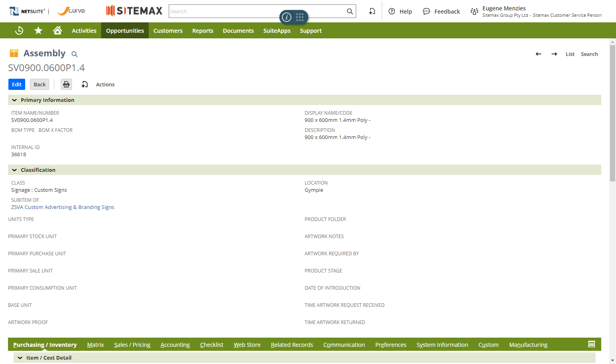Switch to the Web Store subtab
Image resolution: width=616 pixels, height=364 pixels.
coord(247,344)
